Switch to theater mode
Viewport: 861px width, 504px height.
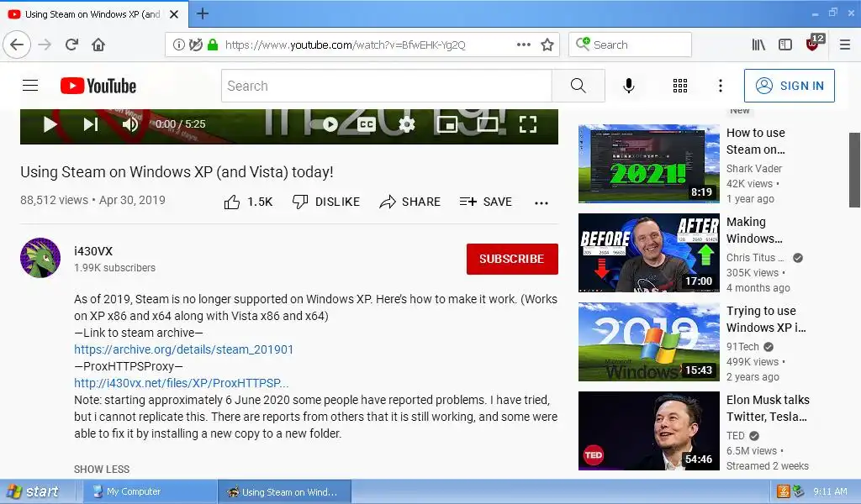(x=488, y=124)
